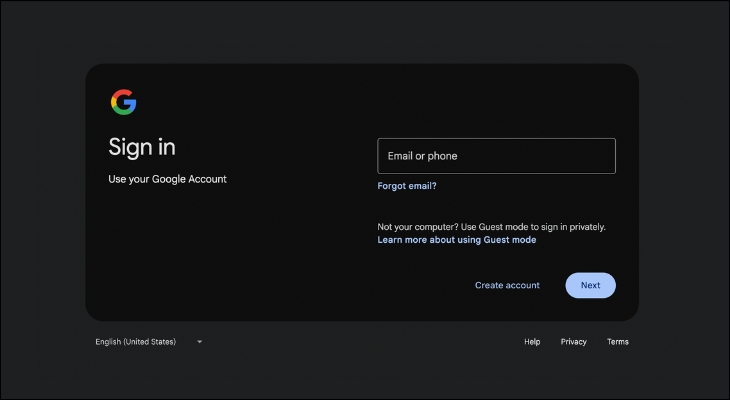
Task: Open the Help footer link
Action: tap(532, 342)
